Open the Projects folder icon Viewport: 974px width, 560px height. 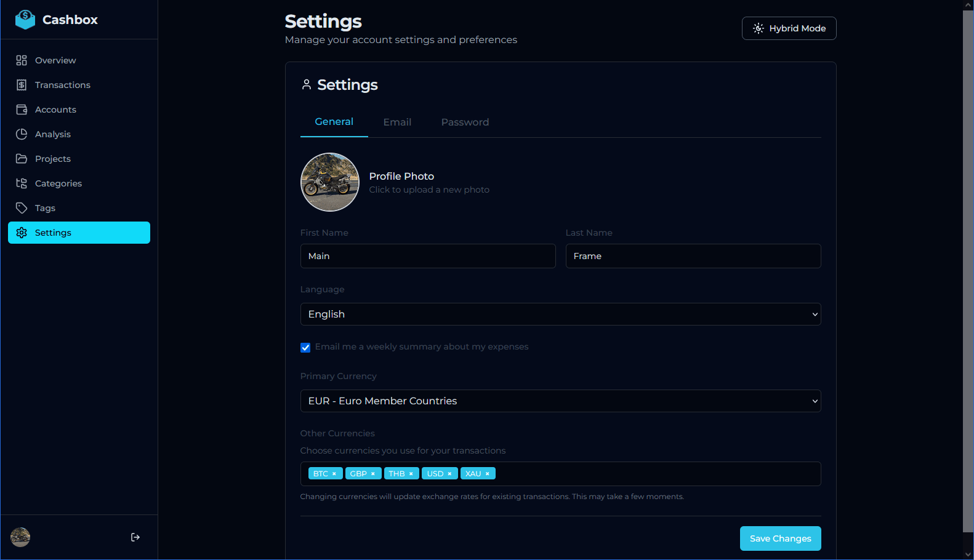click(22, 159)
